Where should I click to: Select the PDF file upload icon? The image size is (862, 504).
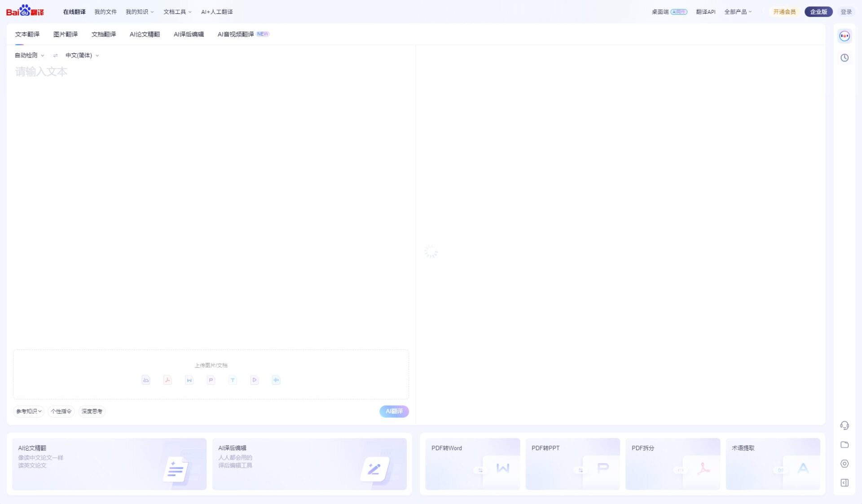pyautogui.click(x=167, y=380)
